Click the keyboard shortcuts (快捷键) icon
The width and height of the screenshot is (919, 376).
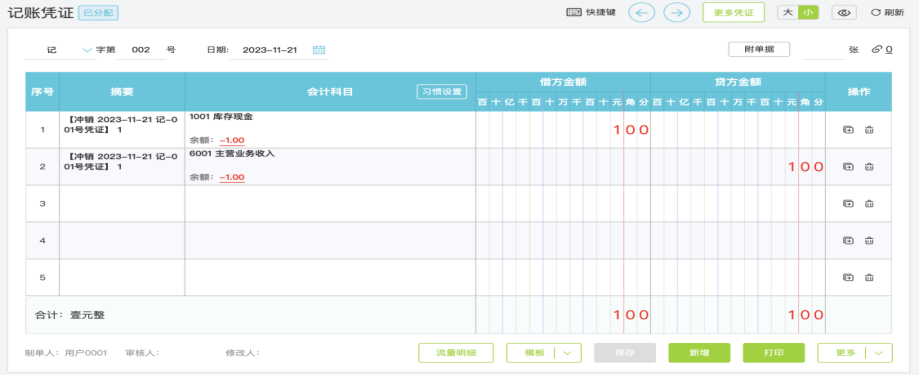click(573, 12)
